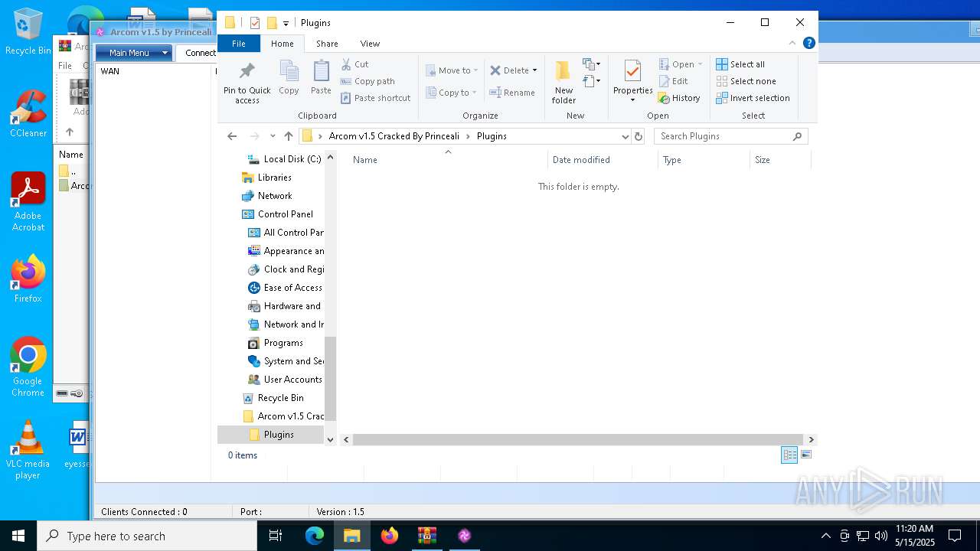The height and width of the screenshot is (551, 980).
Task: Open WinRAR from taskbar
Action: 426,536
